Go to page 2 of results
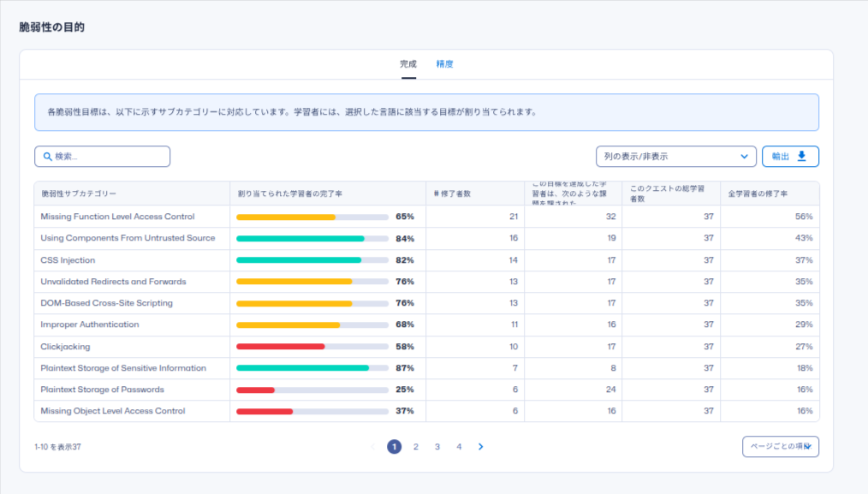 click(416, 447)
